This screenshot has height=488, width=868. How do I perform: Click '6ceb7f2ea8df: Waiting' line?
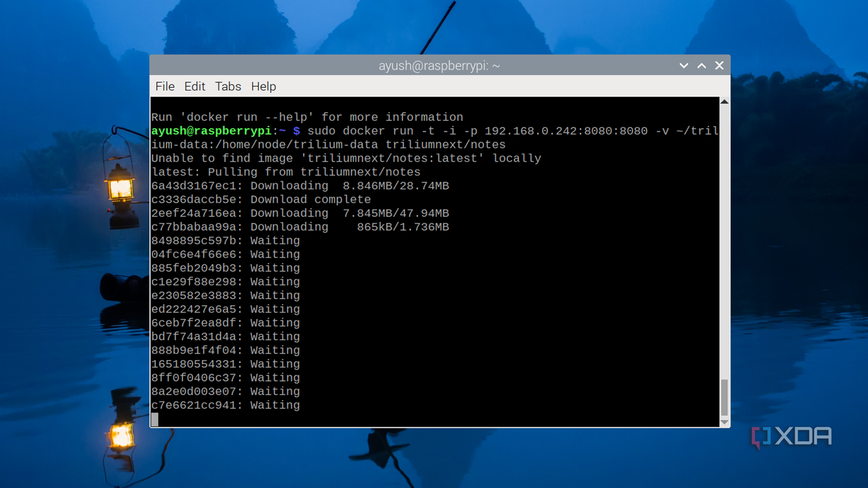pos(226,323)
